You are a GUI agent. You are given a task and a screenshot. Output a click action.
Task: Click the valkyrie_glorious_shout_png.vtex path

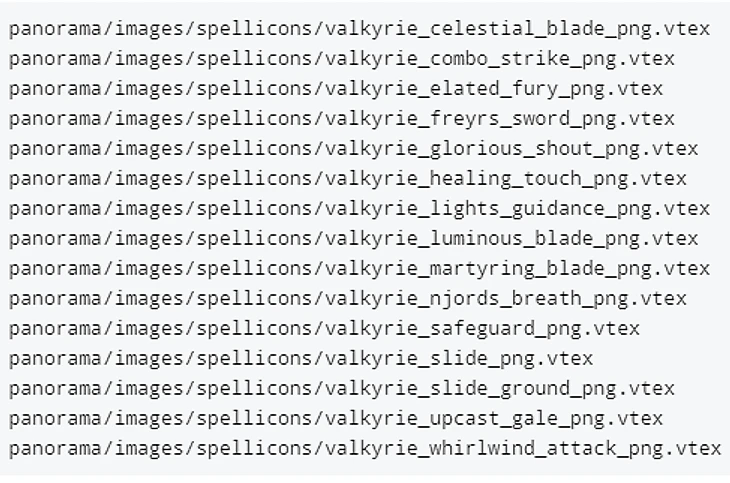coord(353,149)
